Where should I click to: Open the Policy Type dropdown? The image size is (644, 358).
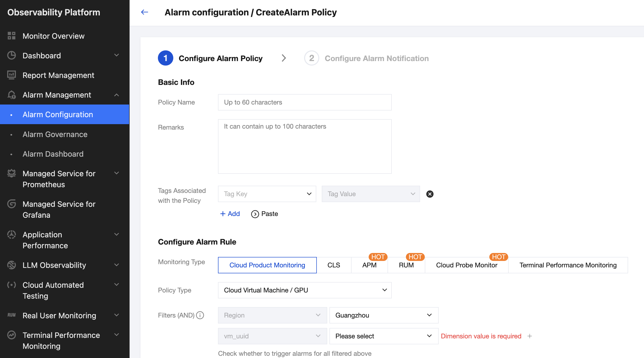click(x=305, y=290)
